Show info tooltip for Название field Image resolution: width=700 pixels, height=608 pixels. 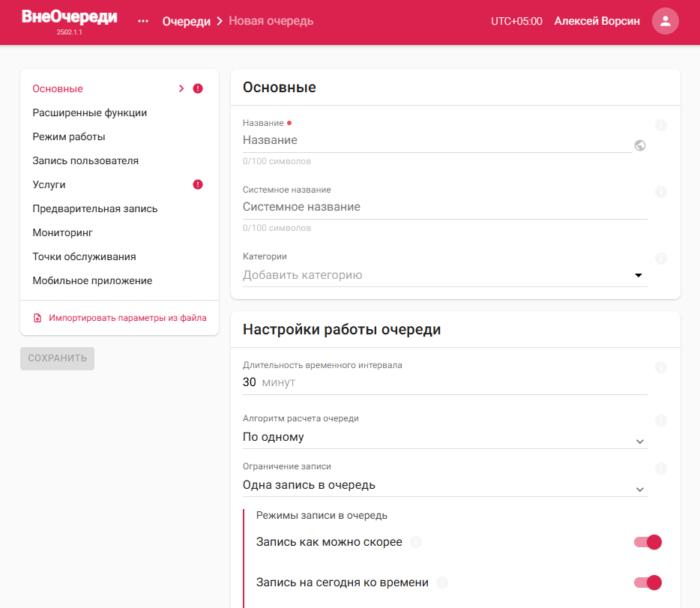pyautogui.click(x=661, y=125)
